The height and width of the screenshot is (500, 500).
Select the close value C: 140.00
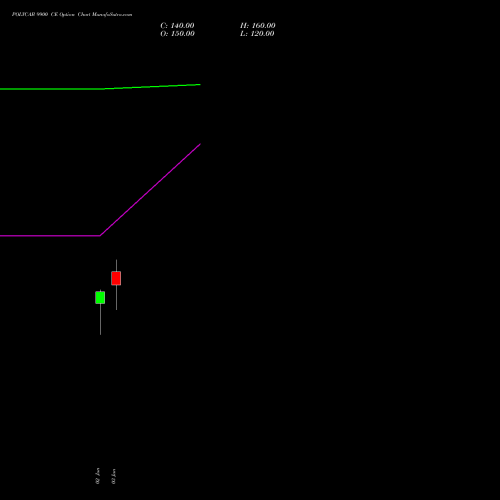(x=177, y=26)
